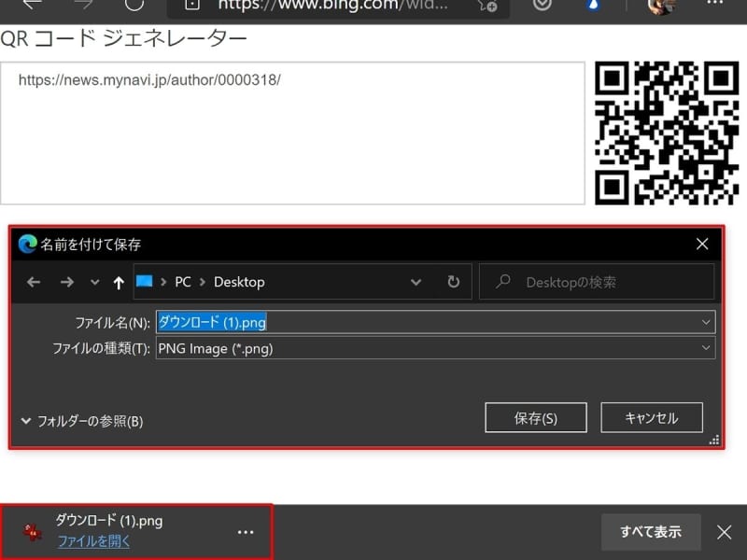Click the browser reload button
The height and width of the screenshot is (560, 747).
tap(134, 4)
